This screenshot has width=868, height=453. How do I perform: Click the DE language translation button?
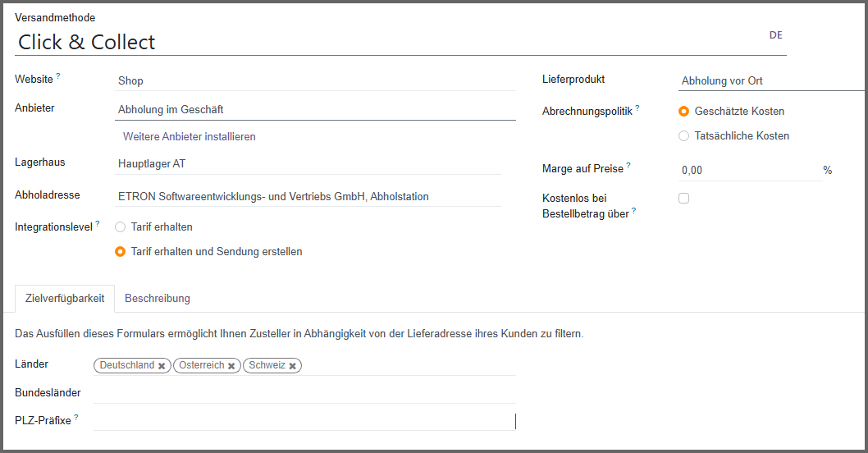pyautogui.click(x=775, y=35)
